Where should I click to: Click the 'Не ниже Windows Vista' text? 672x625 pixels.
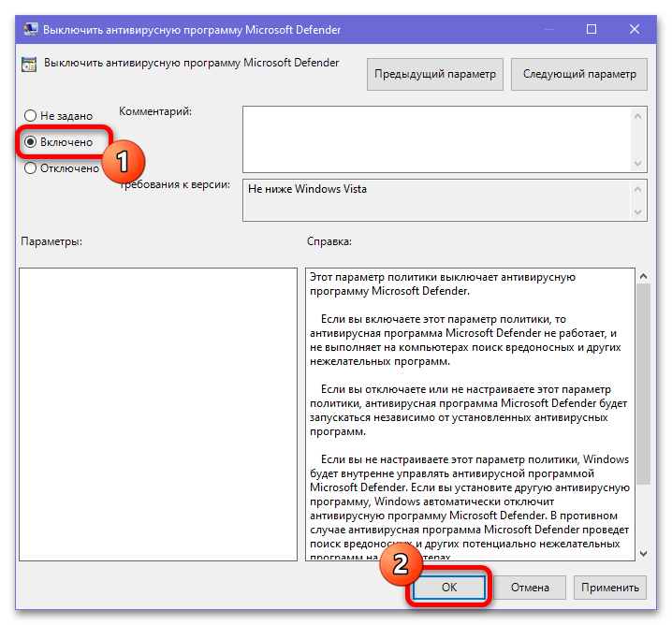307,189
